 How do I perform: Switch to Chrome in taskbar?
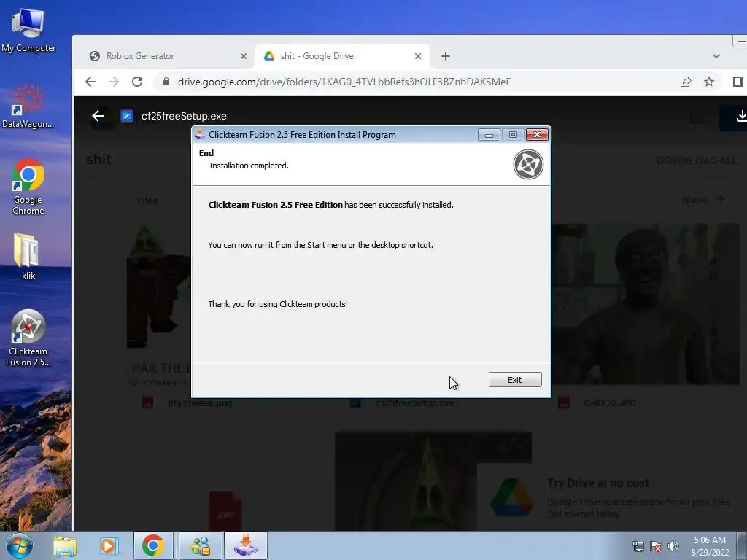coord(153,545)
